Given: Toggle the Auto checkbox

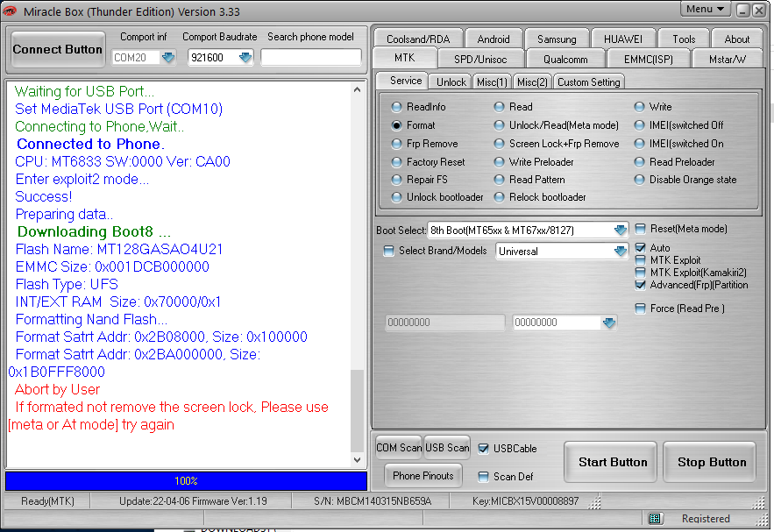Looking at the screenshot, I should coord(640,248).
